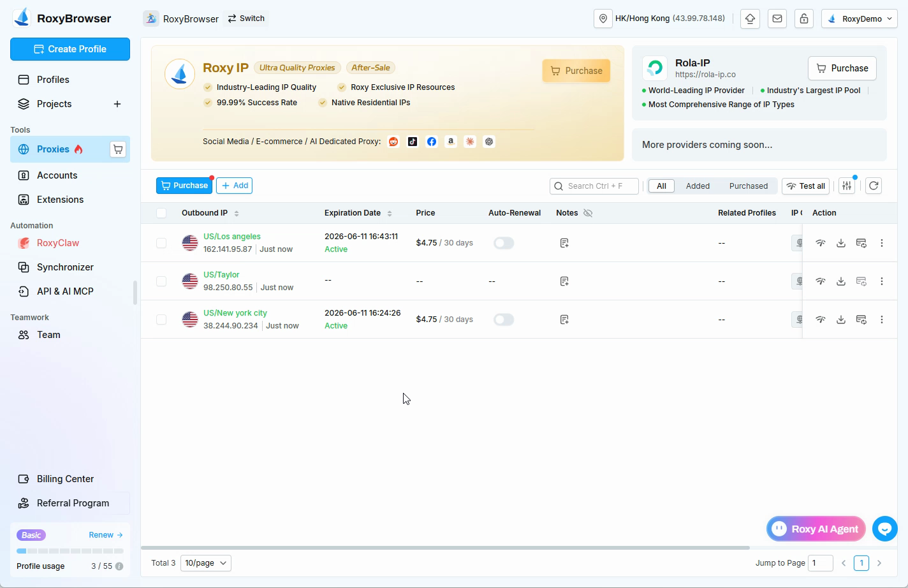Image resolution: width=908 pixels, height=588 pixels.
Task: Enable auto-renewal for US/Los angeles proxy
Action: [504, 243]
